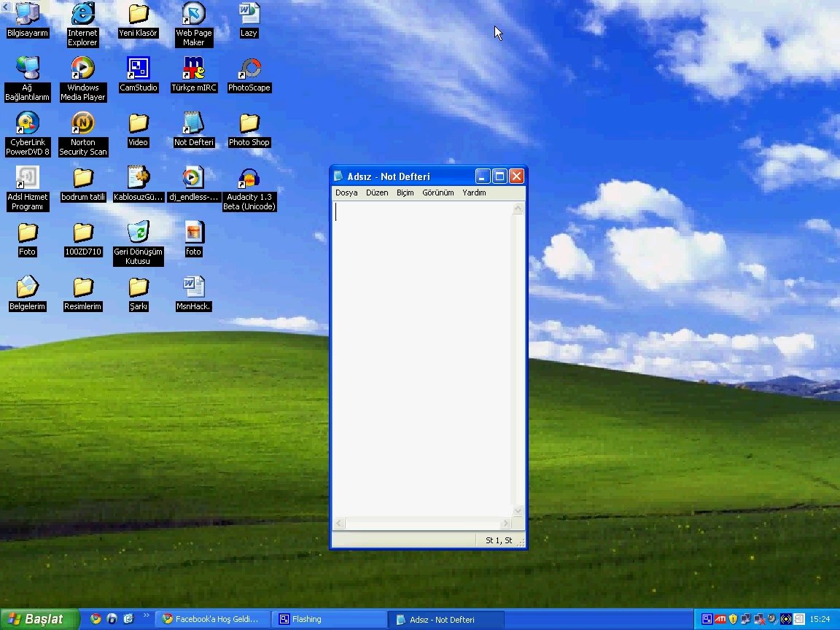Select the dj_endless media file
Image resolution: width=840 pixels, height=630 pixels.
point(193,184)
